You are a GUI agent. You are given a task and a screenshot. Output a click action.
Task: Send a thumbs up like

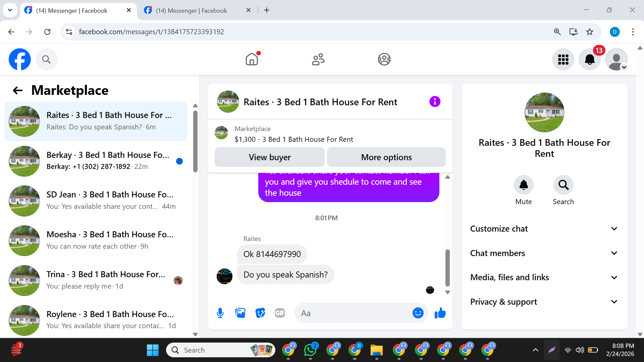tap(440, 313)
